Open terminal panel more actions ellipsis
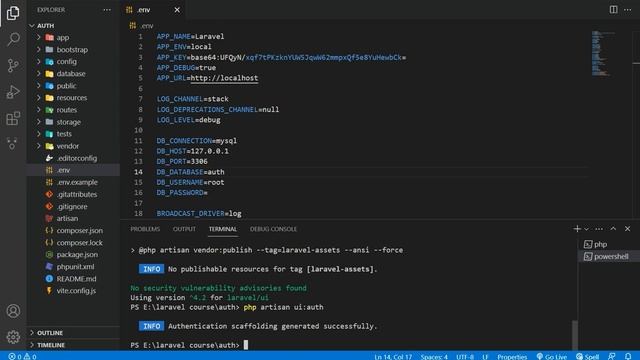This screenshot has height=360, width=640. [x=599, y=229]
